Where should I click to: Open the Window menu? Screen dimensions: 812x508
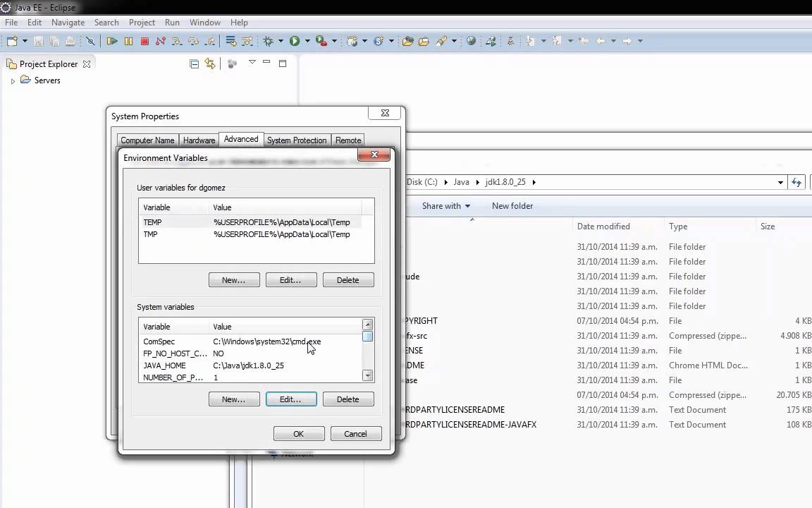click(205, 23)
